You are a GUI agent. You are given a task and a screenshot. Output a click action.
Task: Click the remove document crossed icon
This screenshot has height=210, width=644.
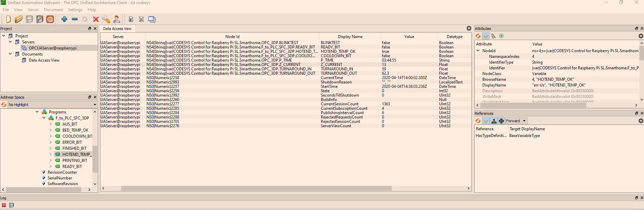(x=141, y=19)
